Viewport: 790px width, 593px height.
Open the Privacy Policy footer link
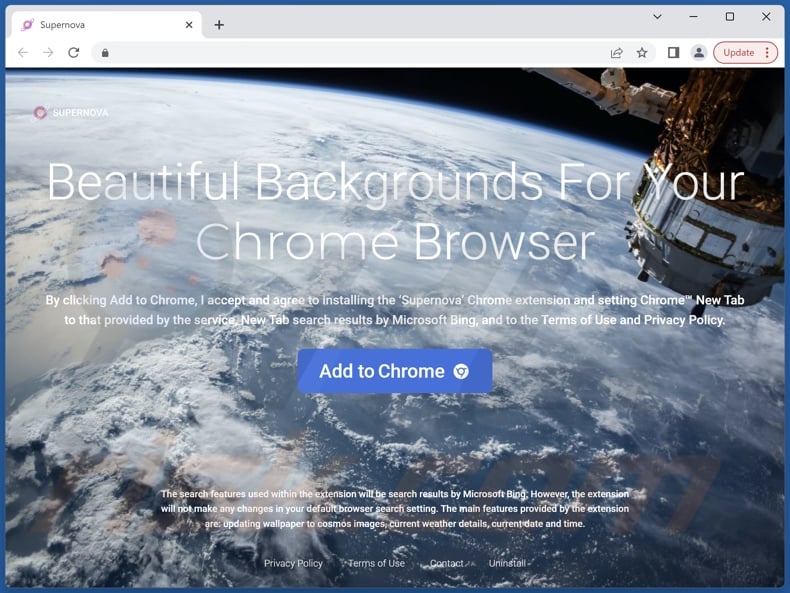[x=293, y=563]
